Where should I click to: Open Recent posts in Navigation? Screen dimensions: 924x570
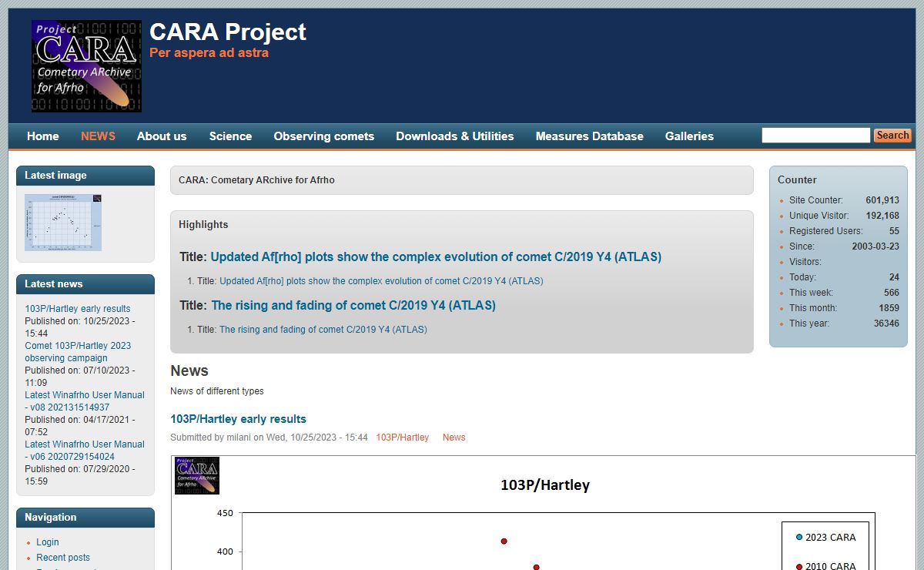63,558
